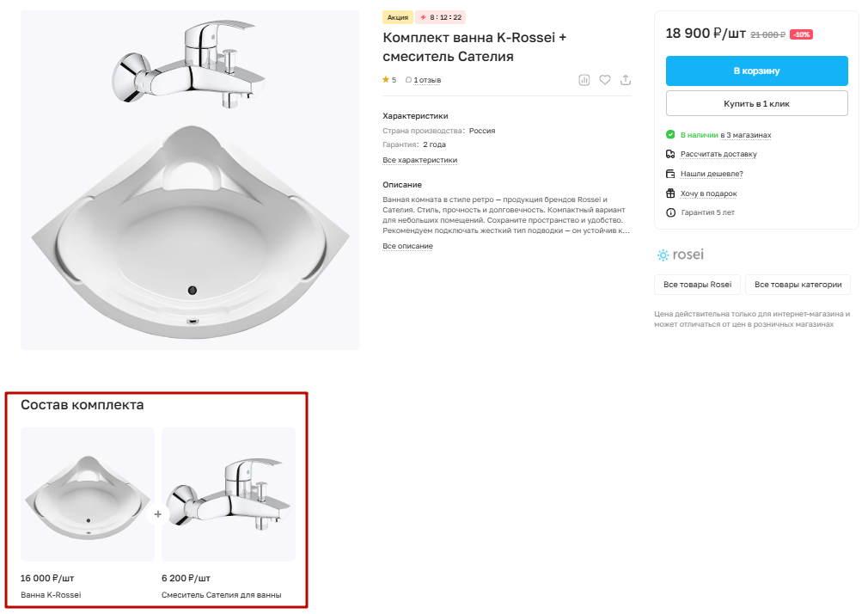Viewport: 868px width, 614px height.
Task: Open Все товары категории
Action: tap(798, 285)
